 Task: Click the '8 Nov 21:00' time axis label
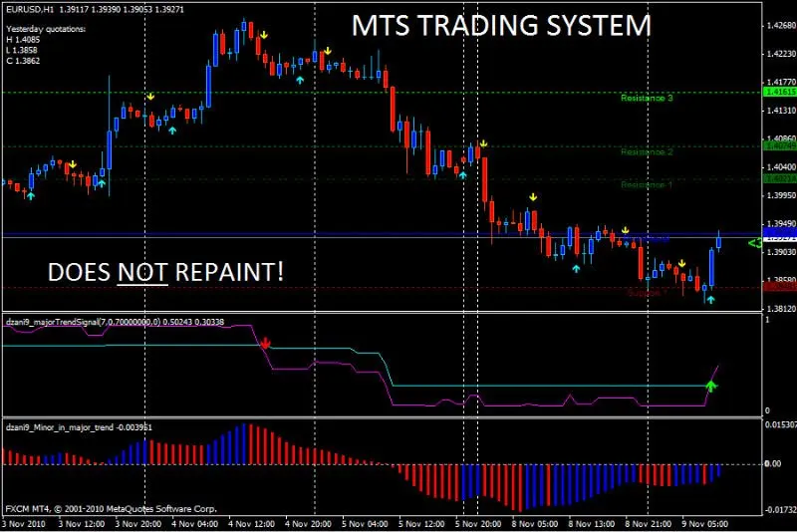[x=649, y=524]
